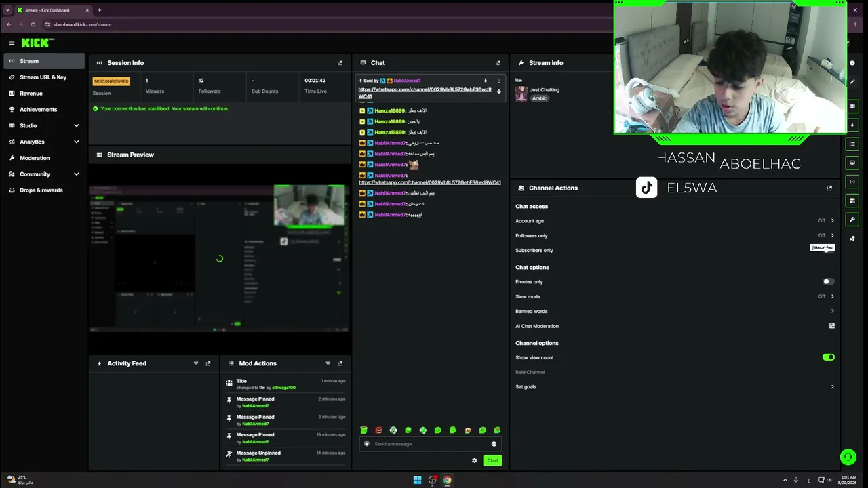Open the Revenue page
Image resolution: width=868 pixels, height=488 pixels.
[x=44, y=94]
